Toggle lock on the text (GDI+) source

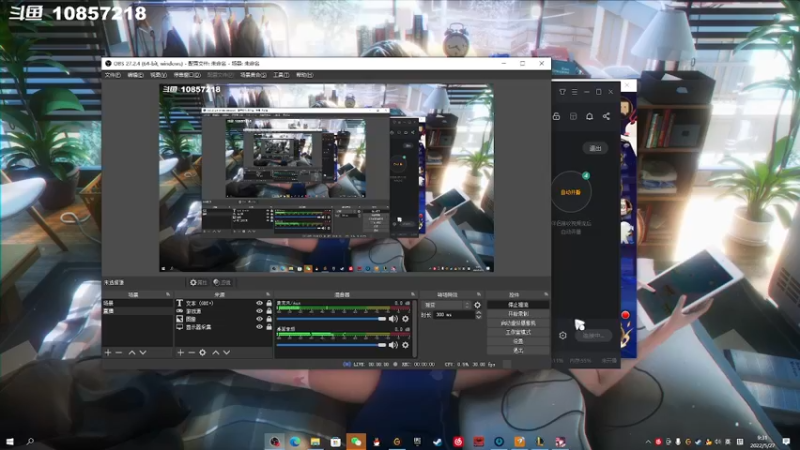[x=269, y=303]
